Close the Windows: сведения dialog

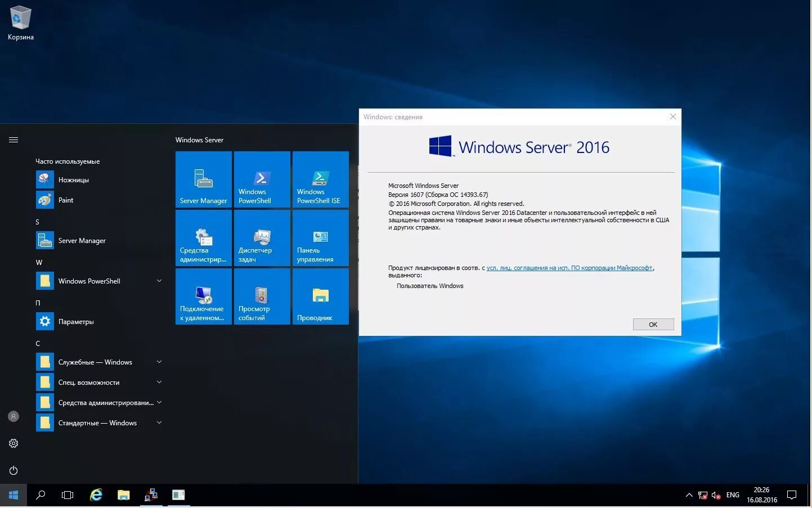672,116
